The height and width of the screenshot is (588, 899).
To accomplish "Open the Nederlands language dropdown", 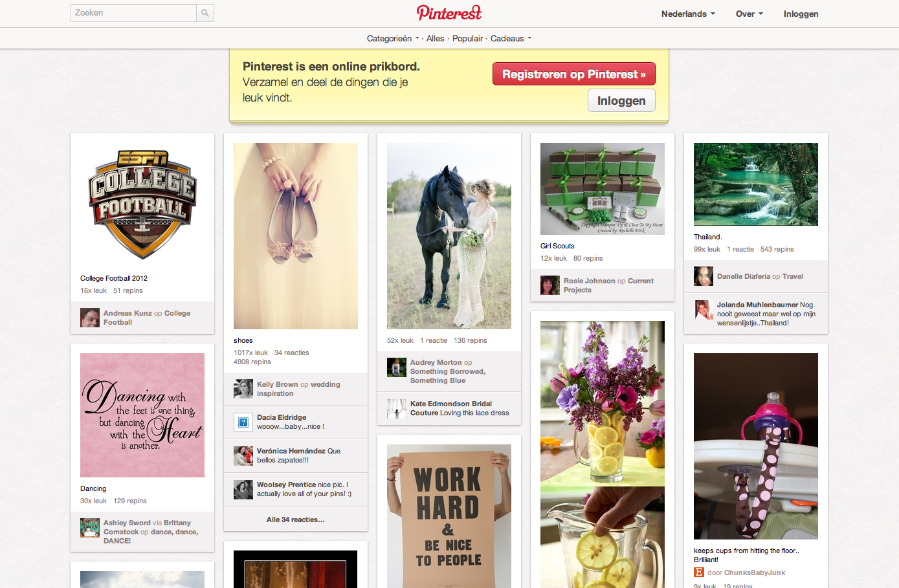I will pos(688,14).
